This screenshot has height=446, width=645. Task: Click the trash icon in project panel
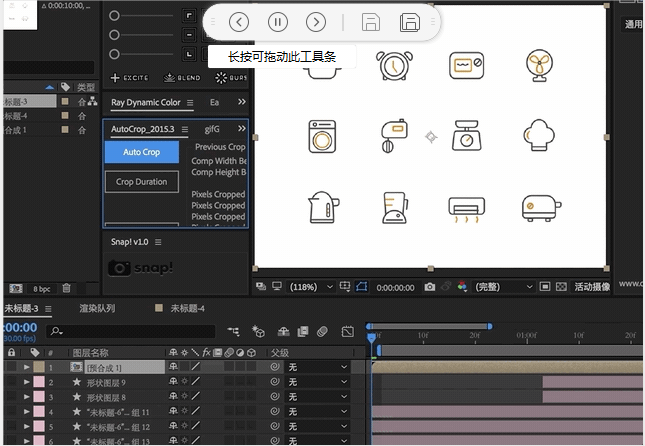click(x=66, y=288)
